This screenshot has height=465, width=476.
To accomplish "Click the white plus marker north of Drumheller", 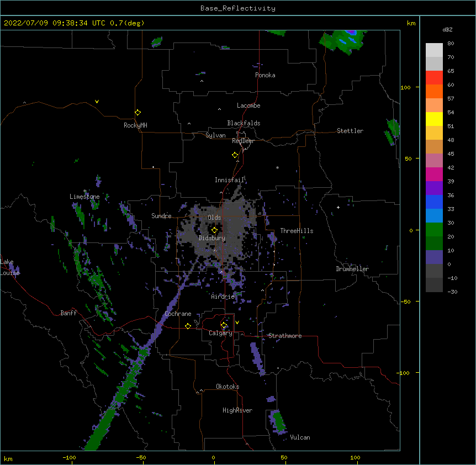I will tap(338, 207).
